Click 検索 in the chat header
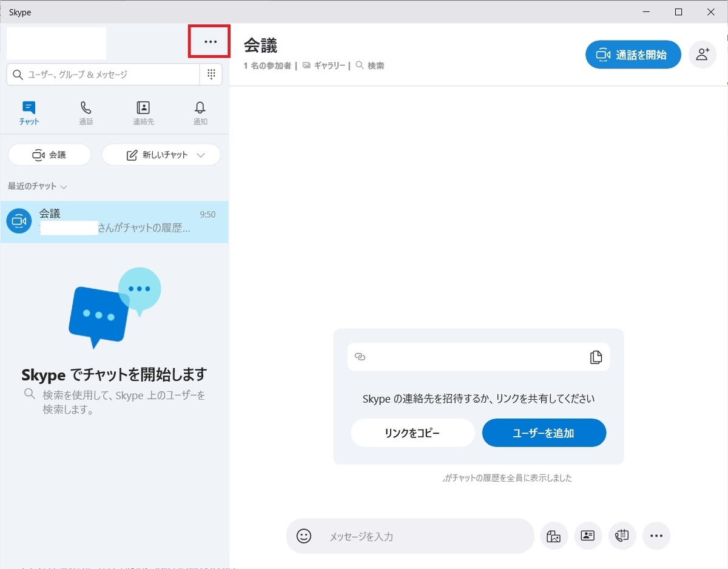The height and width of the screenshot is (569, 728). [x=370, y=66]
